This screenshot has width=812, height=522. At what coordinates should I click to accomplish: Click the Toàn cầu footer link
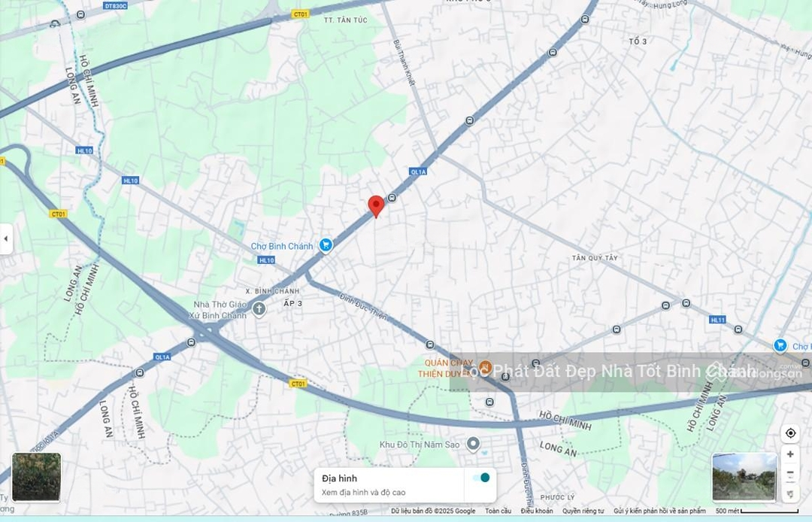click(x=498, y=511)
